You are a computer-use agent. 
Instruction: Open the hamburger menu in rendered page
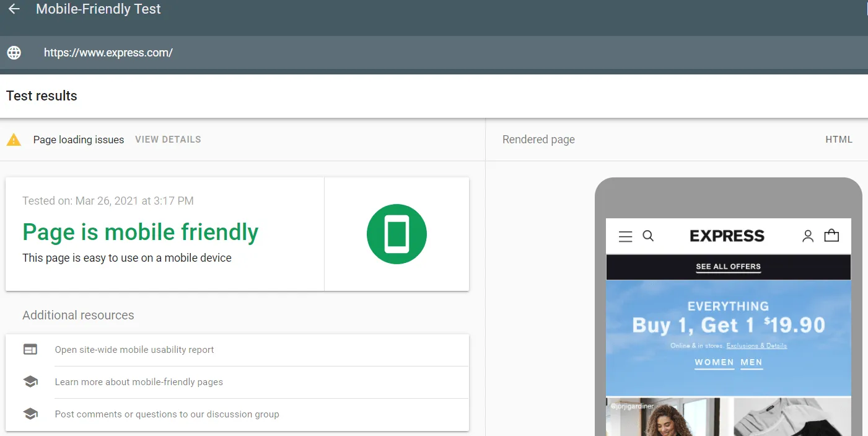click(625, 236)
